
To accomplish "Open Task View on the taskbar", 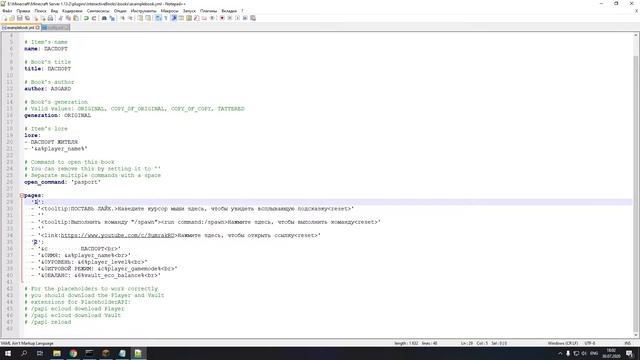I will [x=40, y=353].
